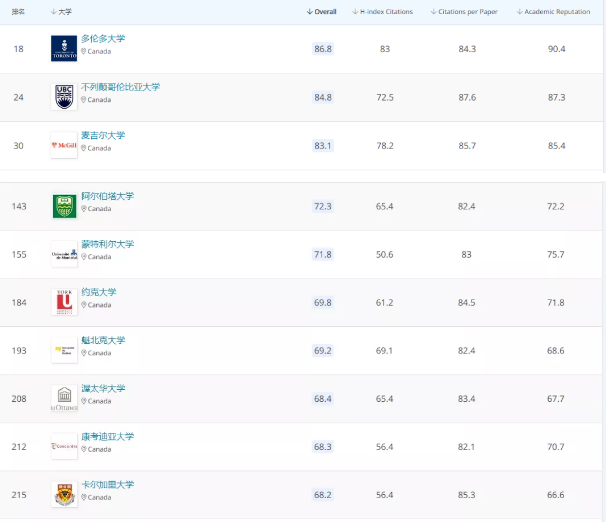The image size is (607, 525).
Task: Click rank number 215
Action: click(x=19, y=495)
